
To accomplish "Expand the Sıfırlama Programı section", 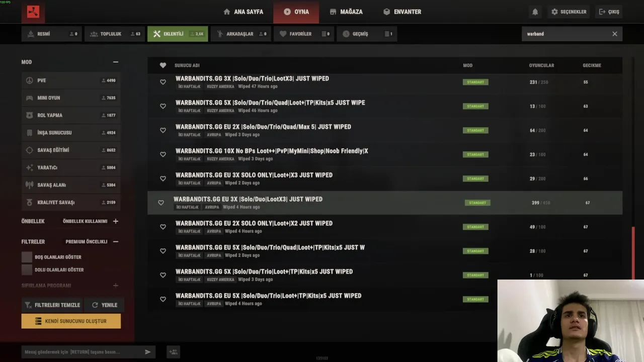I will pos(116,286).
